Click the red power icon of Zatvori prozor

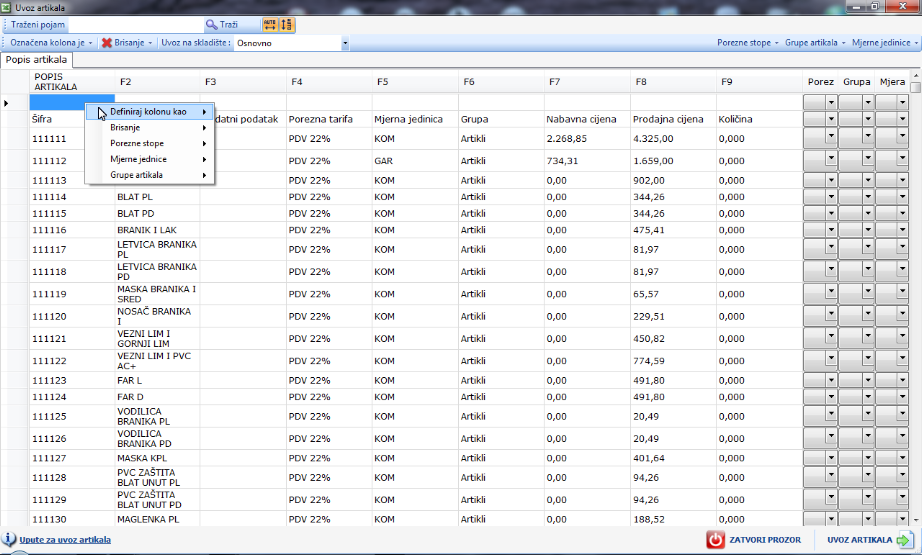pos(716,540)
